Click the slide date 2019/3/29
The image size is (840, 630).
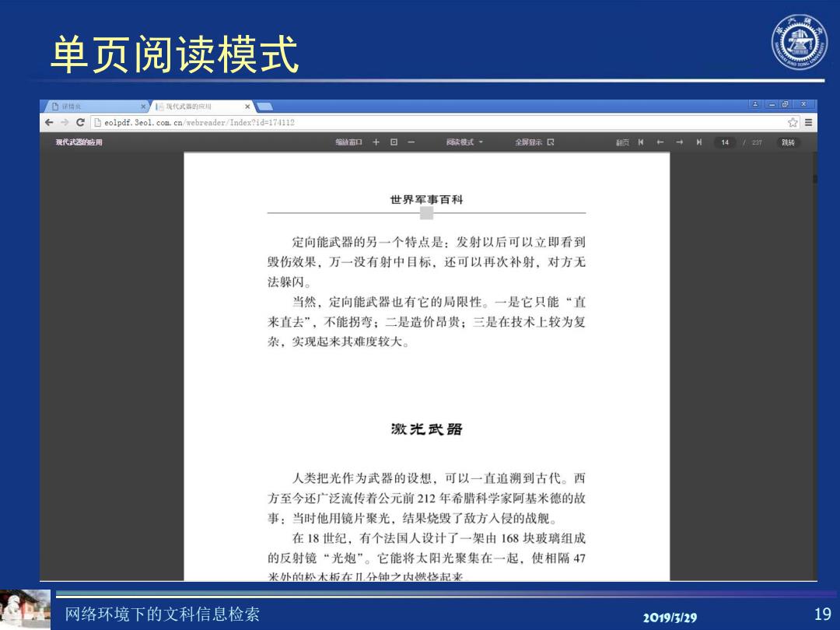(670, 617)
